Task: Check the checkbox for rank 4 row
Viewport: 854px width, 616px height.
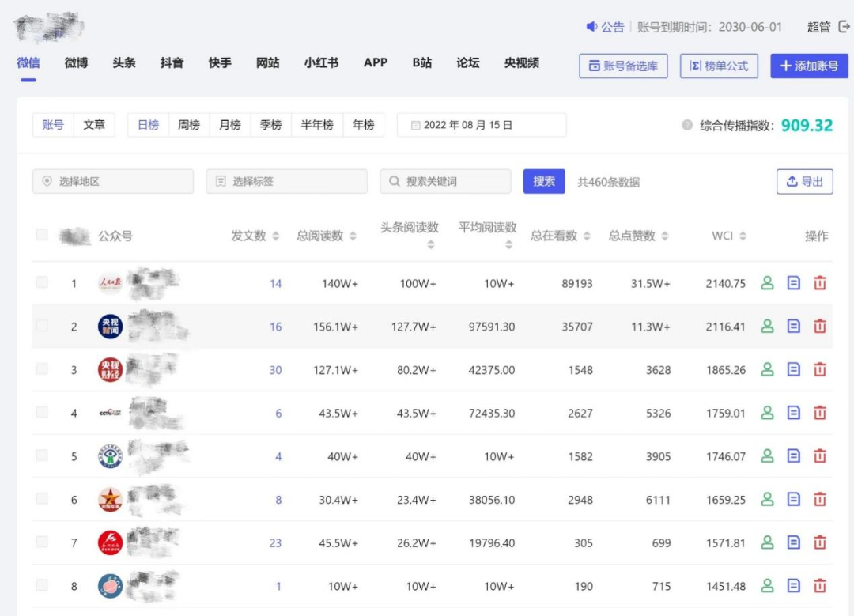Action: pyautogui.click(x=42, y=412)
